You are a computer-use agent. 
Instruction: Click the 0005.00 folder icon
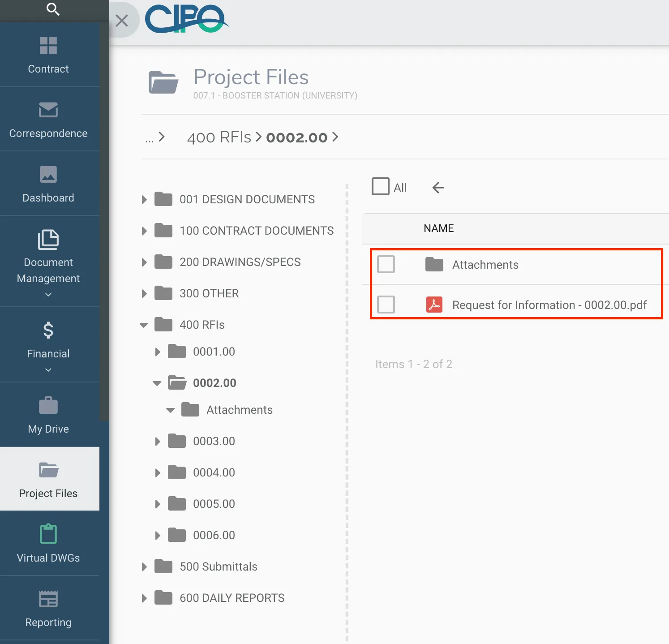[x=177, y=504]
